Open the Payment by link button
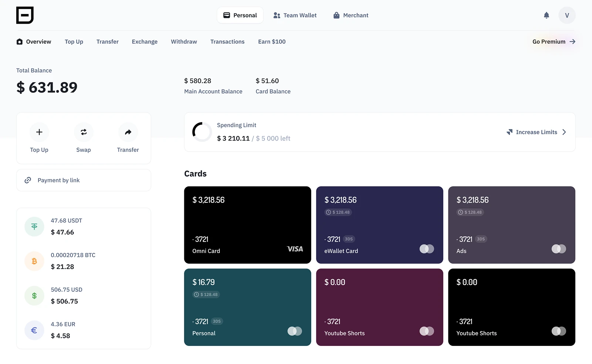Screen dimensions: 592x364 [x=84, y=180]
